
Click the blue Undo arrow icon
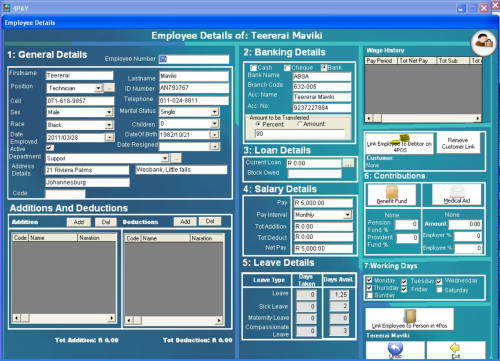[x=395, y=350]
